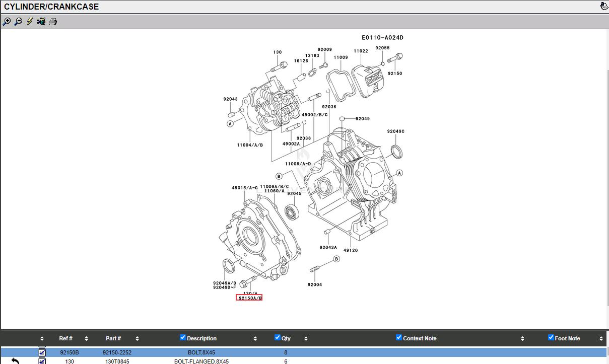Click the sort arrows right of Description
This screenshot has width=609, height=364.
point(255,338)
